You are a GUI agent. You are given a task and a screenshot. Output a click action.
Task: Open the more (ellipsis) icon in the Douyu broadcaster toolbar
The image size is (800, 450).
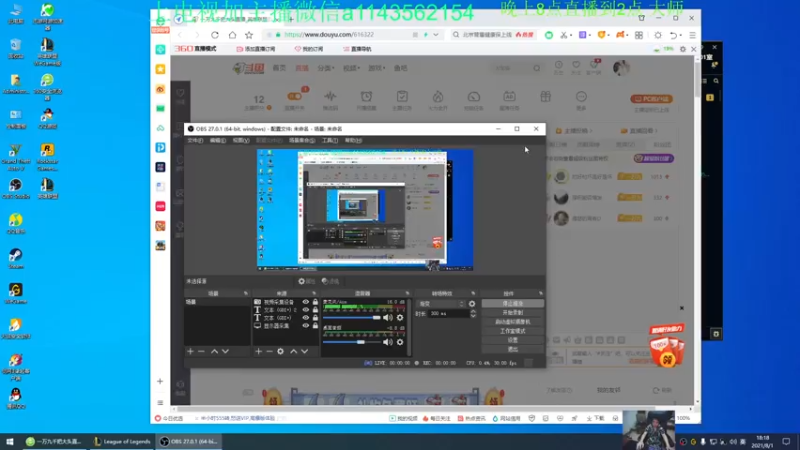581,96
